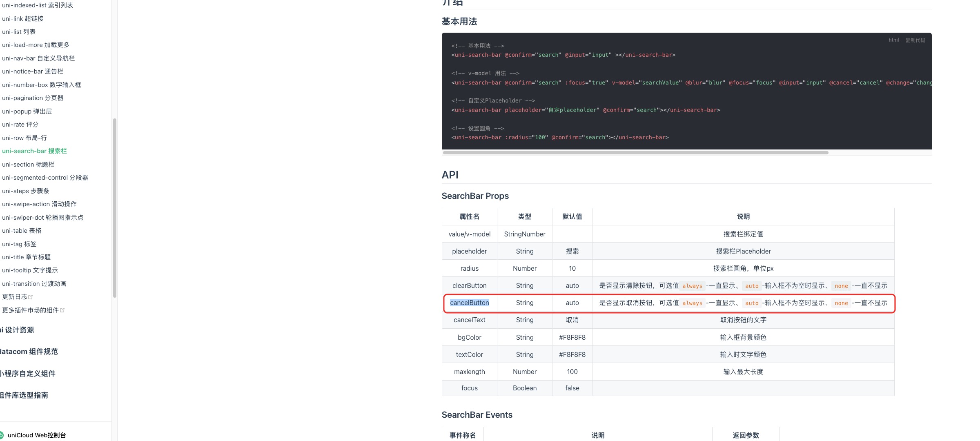Open 更新日志 external link
The height and width of the screenshot is (441, 980).
point(15,297)
